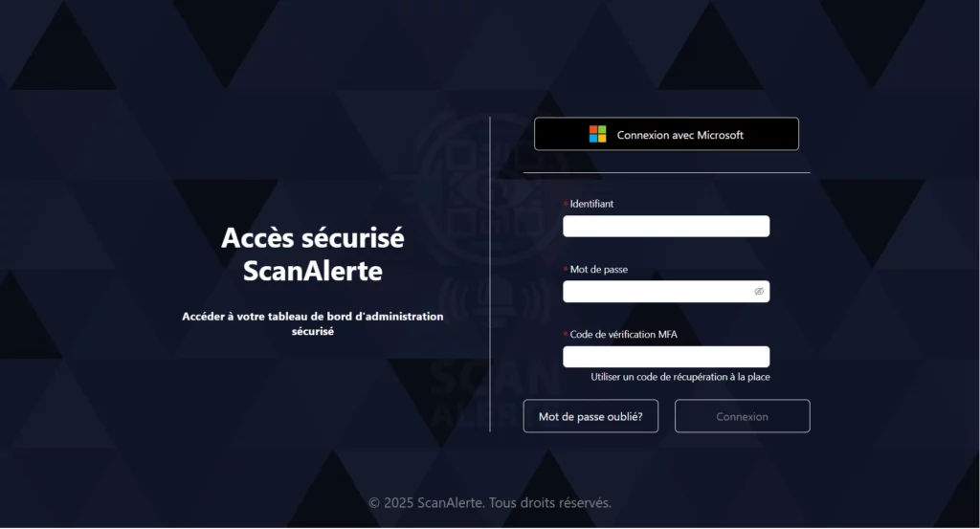Viewport: 980px width, 529px height.
Task: Click the red asterisk beside Identifiant
Action: click(x=566, y=204)
